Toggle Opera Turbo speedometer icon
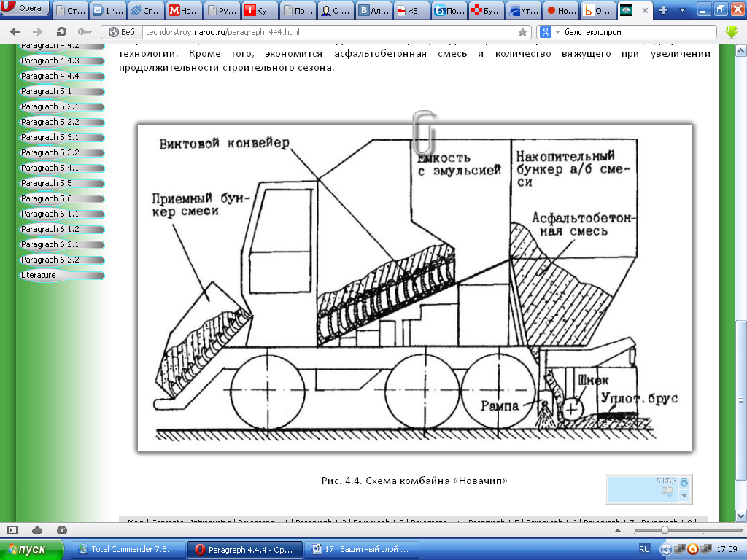This screenshot has height=560, width=747. 62,530
